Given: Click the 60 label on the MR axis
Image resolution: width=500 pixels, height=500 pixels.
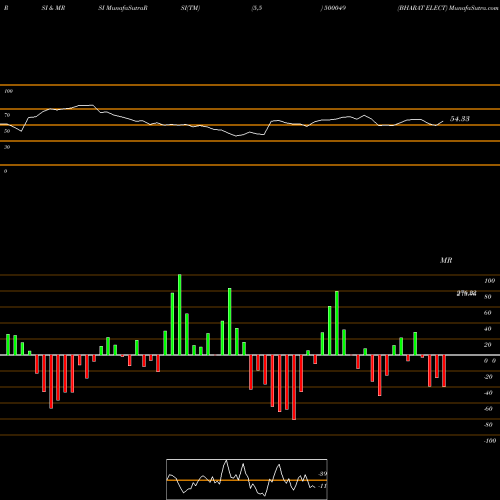Looking at the screenshot, I should pos(487,313).
